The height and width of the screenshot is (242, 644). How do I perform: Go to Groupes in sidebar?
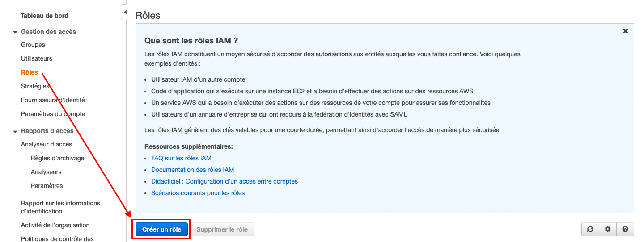(33, 45)
